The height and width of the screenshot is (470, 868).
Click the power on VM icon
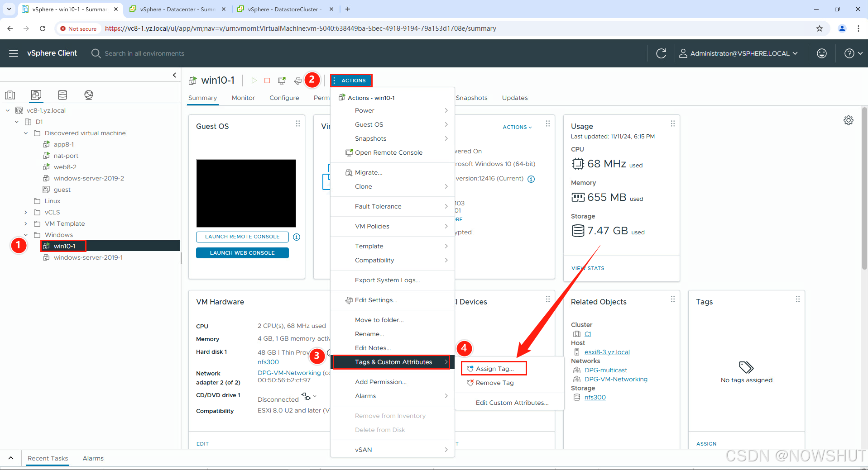[254, 81]
